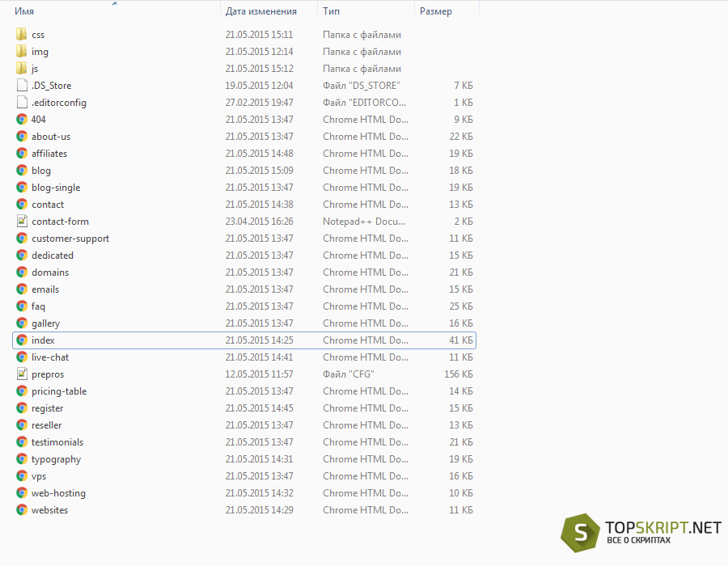
Task: Select the about-us file name
Action: 51,137
